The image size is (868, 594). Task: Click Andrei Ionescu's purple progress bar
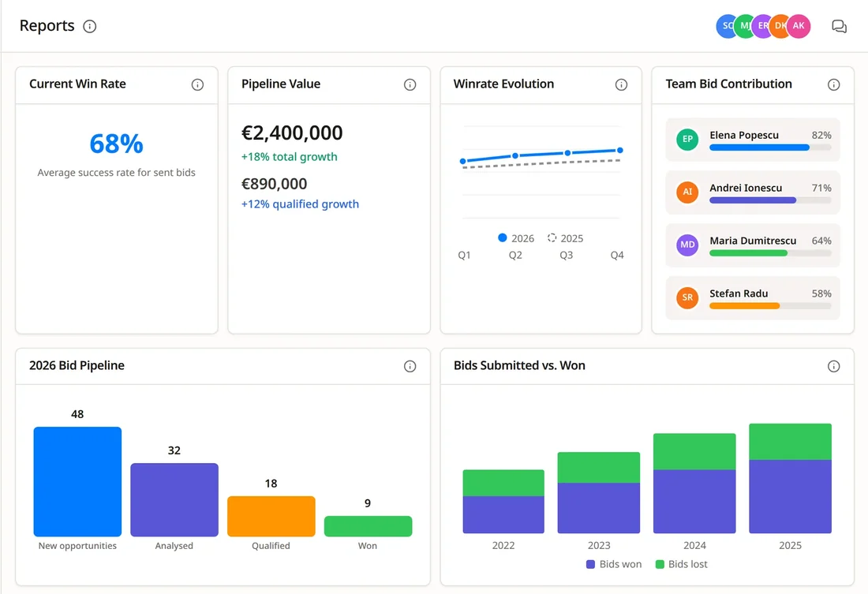click(753, 200)
